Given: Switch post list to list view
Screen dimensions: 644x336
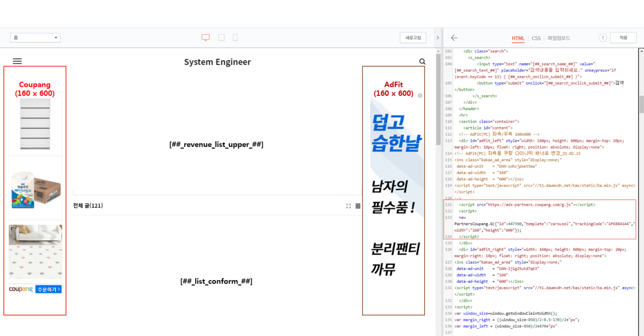Looking at the screenshot, I should coord(358,206).
